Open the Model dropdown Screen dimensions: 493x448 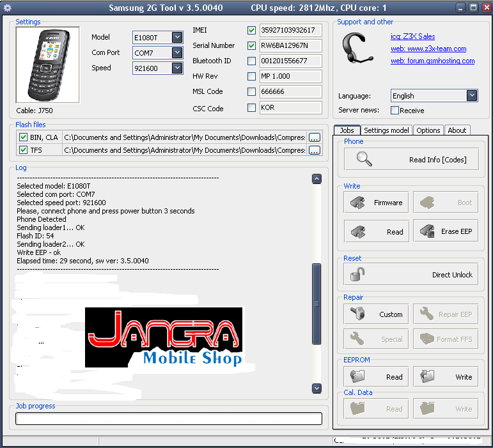[x=177, y=37]
